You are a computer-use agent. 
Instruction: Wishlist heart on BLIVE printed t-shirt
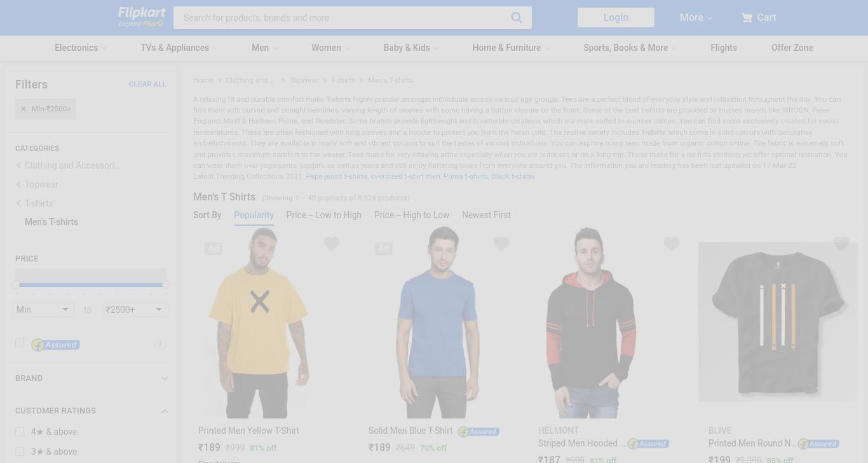tap(841, 244)
